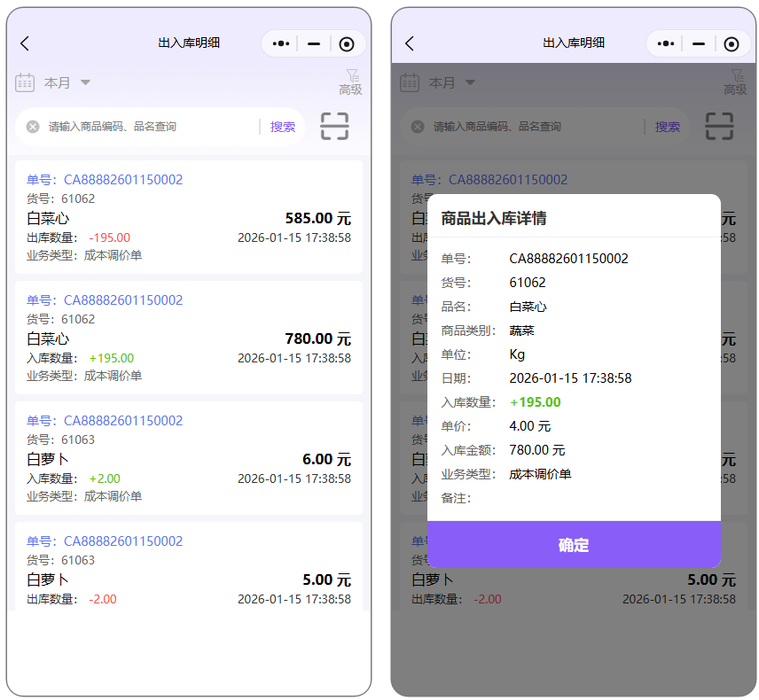Click 成本调价单 business type in dialog
Image resolution: width=759 pixels, height=700 pixels.
540,474
